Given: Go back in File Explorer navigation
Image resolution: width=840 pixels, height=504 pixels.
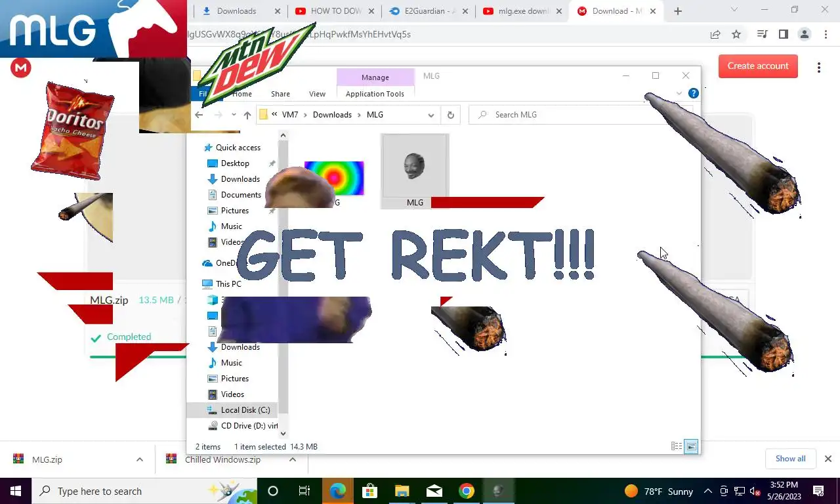Looking at the screenshot, I should coord(199,115).
